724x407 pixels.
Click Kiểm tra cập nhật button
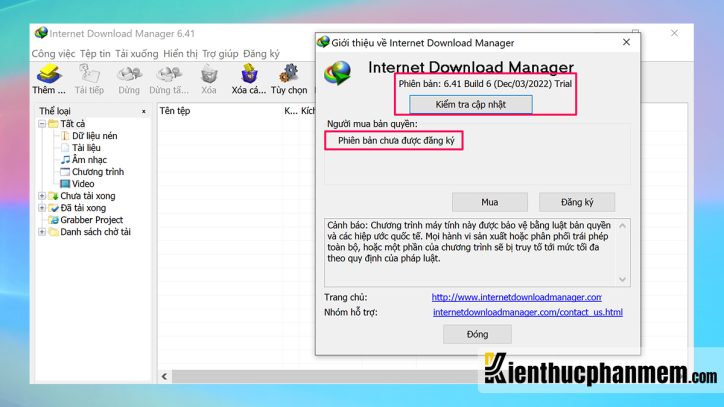pos(471,104)
